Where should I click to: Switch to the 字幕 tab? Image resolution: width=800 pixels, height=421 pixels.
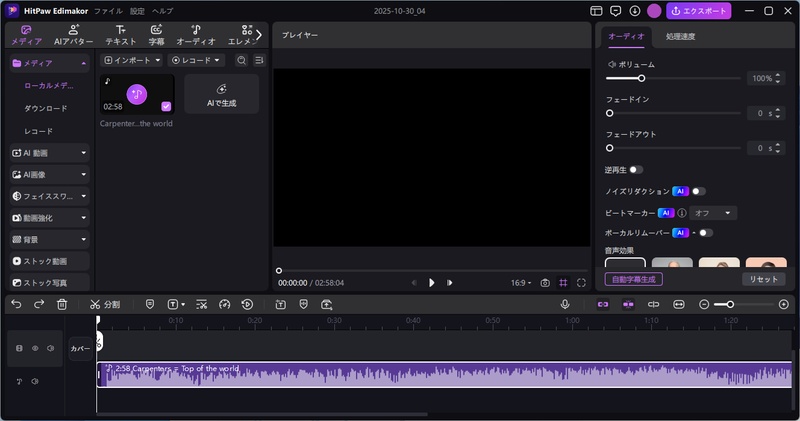pyautogui.click(x=156, y=35)
